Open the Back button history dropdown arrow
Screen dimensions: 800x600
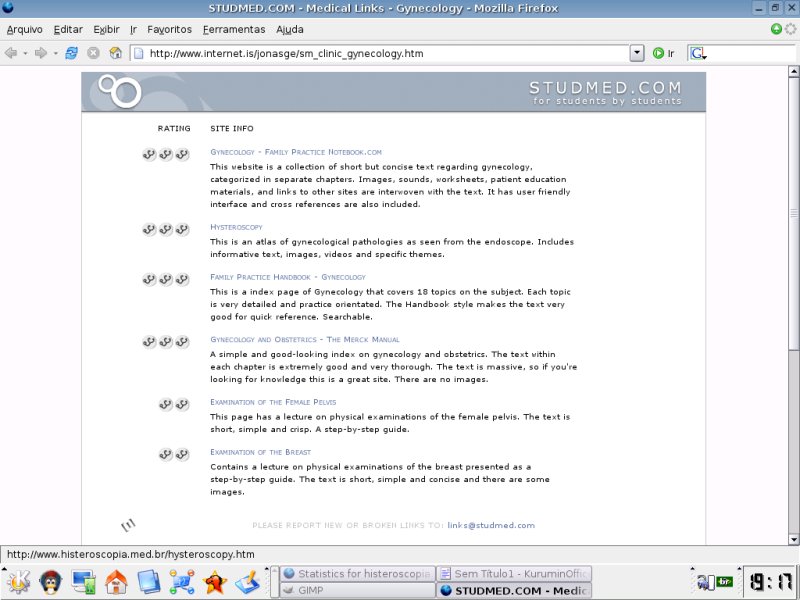pyautogui.click(x=25, y=53)
